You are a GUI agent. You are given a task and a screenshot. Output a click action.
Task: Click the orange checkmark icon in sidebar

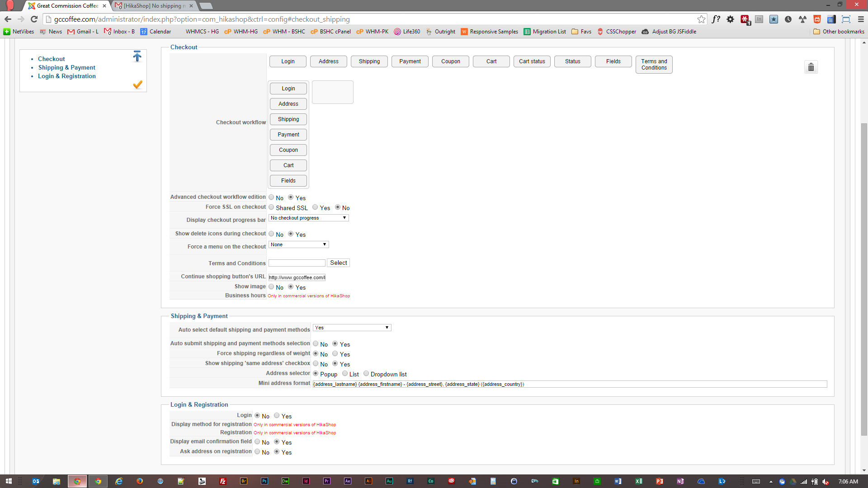(138, 84)
